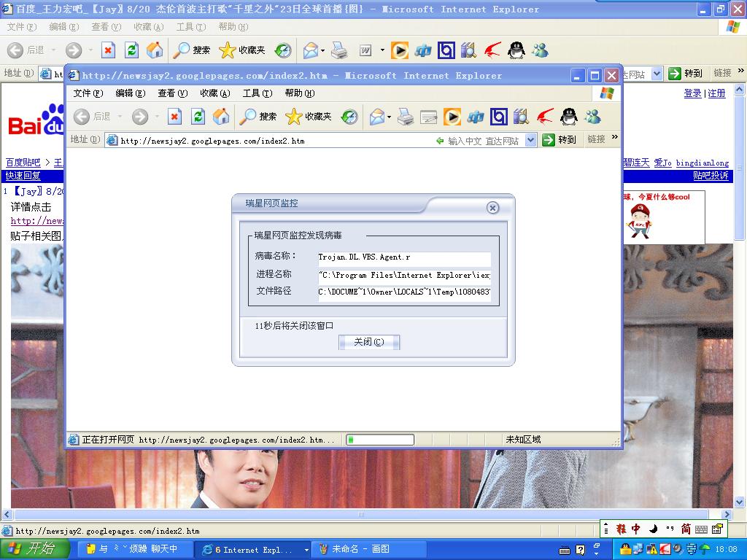Click the 注册 link on the Baidu page

(716, 93)
